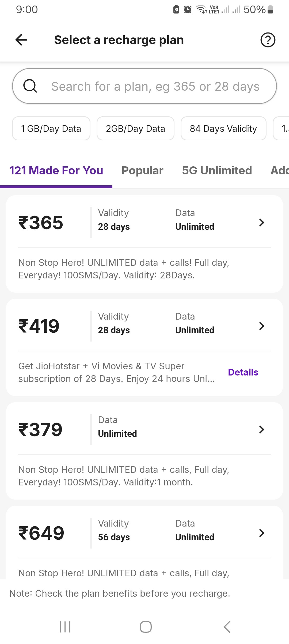Select the 1 GB/Day Data filter chip
Screen dimensions: 289x644
pos(51,129)
